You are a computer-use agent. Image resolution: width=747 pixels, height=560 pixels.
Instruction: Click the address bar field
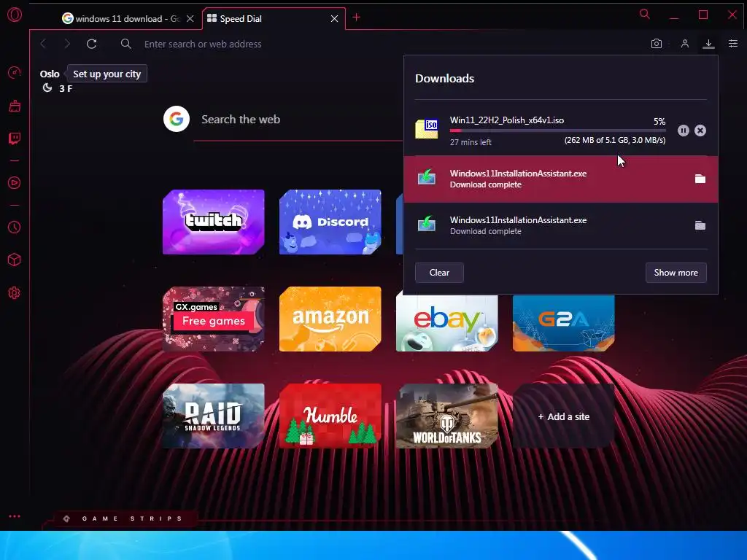(x=381, y=44)
